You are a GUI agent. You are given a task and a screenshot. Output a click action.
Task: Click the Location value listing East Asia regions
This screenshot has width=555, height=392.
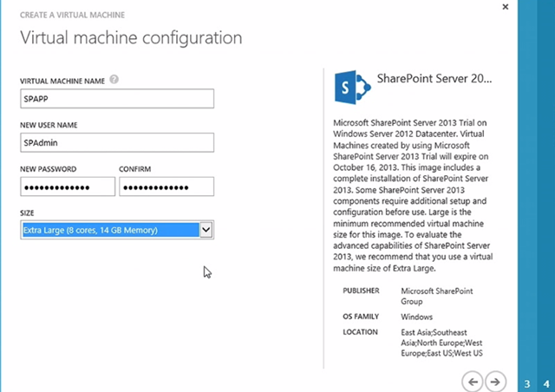pos(441,343)
